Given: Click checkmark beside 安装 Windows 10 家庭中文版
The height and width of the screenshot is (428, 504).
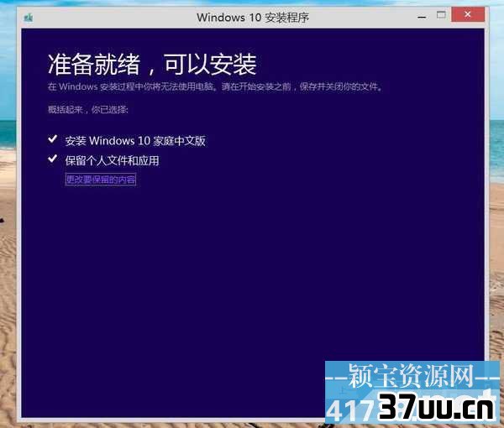Looking at the screenshot, I should (52, 139).
